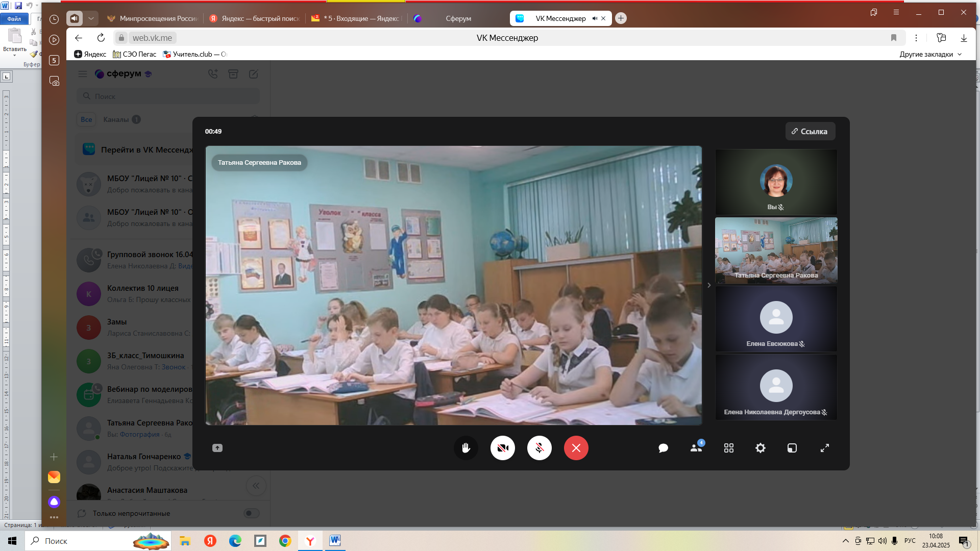The image size is (980, 551).
Task: Start a new call from Сферум header
Action: click(213, 74)
